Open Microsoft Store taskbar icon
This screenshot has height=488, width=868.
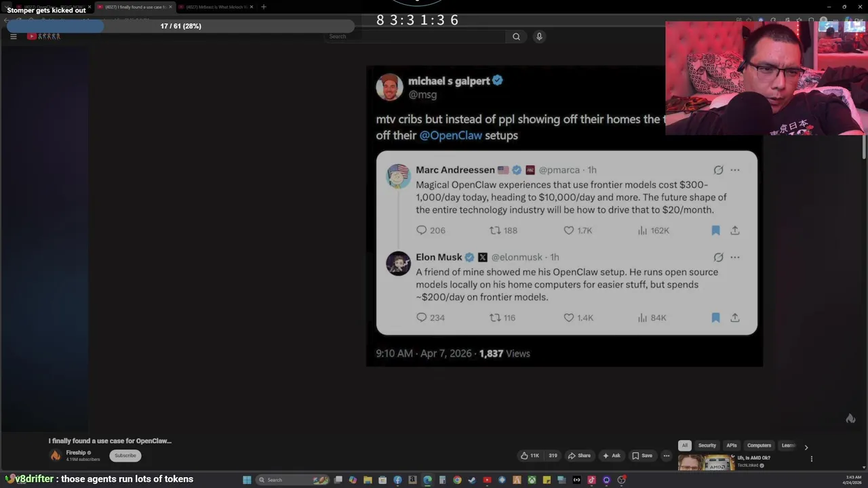(x=382, y=480)
